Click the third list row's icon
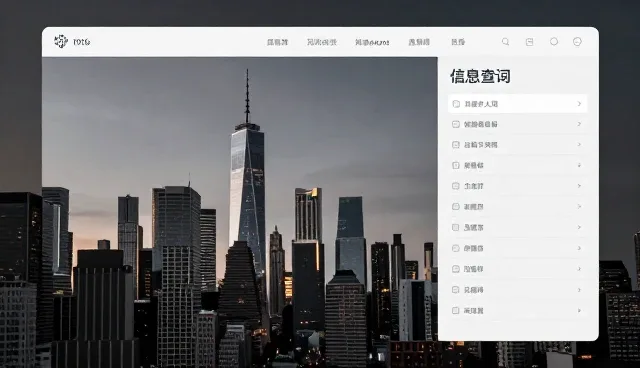 [456, 145]
